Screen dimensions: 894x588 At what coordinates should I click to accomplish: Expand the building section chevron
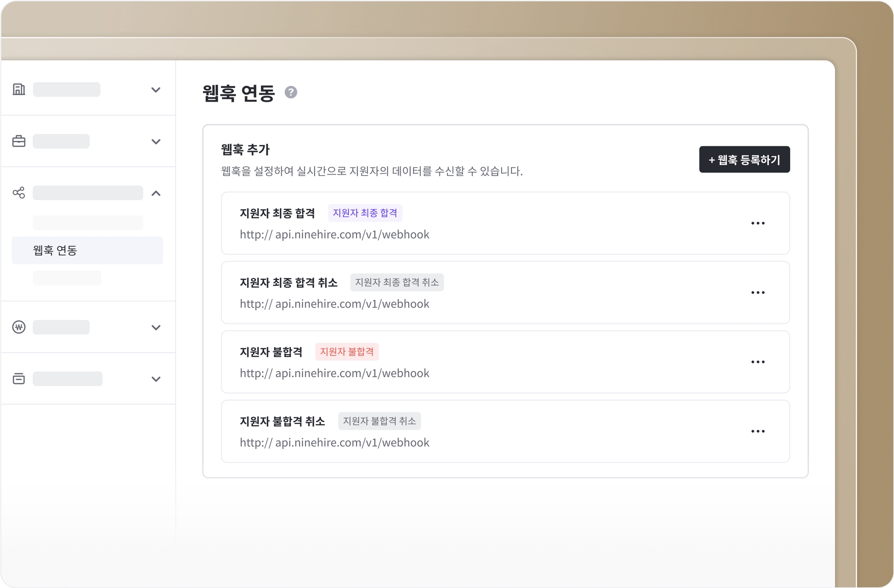click(x=156, y=90)
